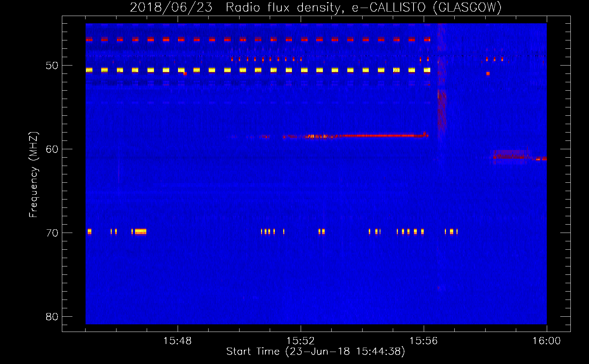Click the 15:52 time axis label
Image resolution: width=589 pixels, height=364 pixels.
300,341
